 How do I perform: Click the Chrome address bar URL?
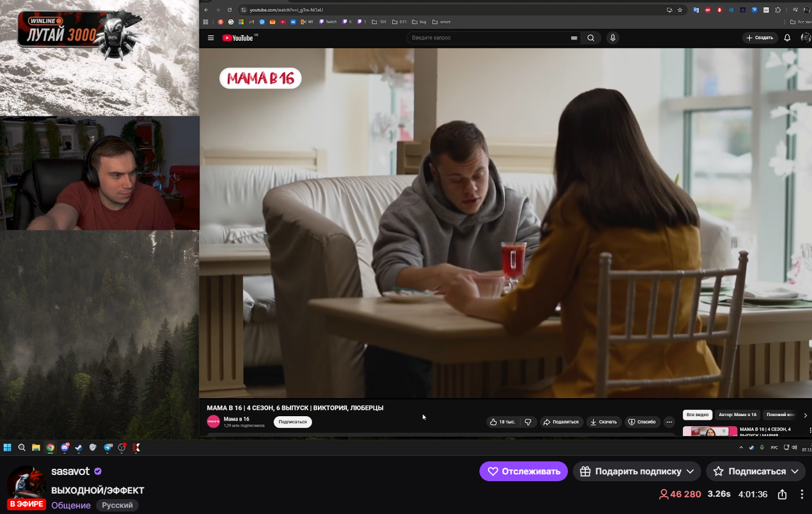(x=286, y=10)
